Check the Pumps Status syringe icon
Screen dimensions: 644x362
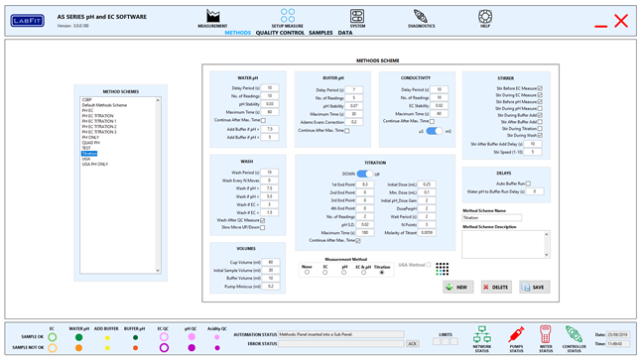pyautogui.click(x=516, y=335)
